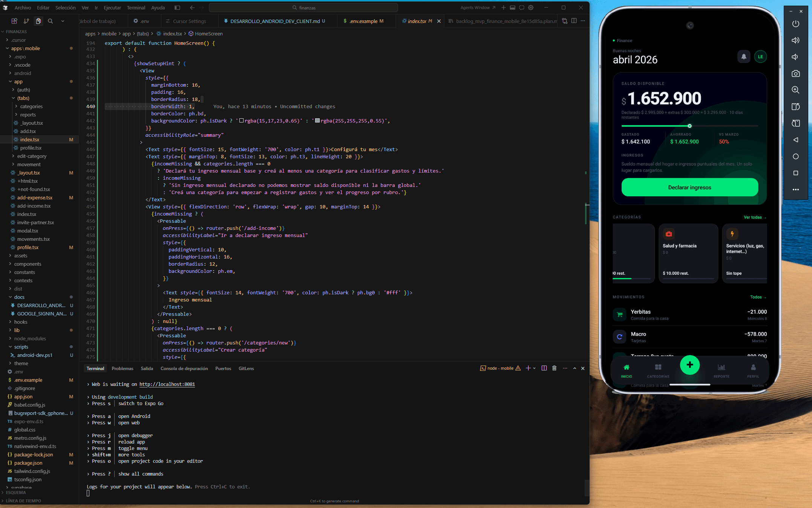Split the terminal panel

[x=544, y=368]
